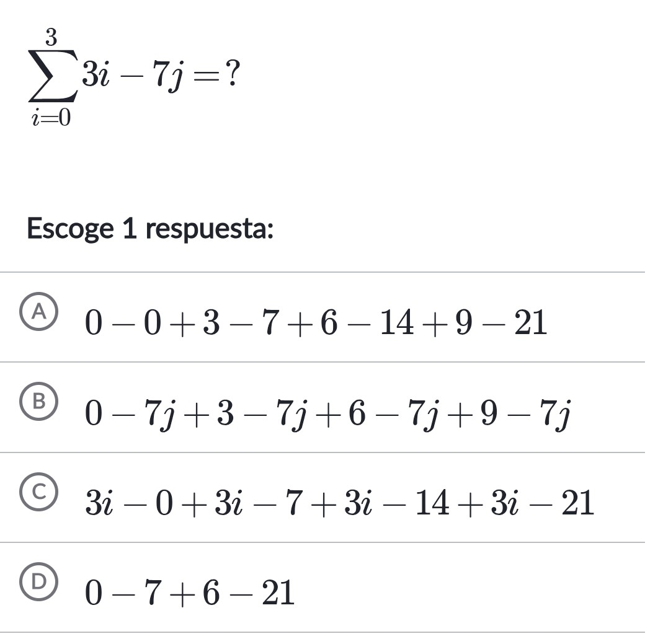Select answer option C
The height and width of the screenshot is (644, 663).
tap(310, 501)
